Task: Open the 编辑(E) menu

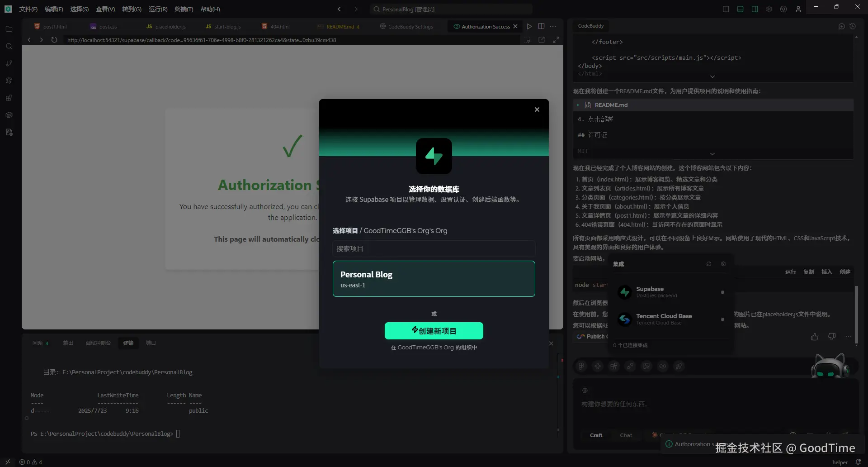Action: (54, 9)
